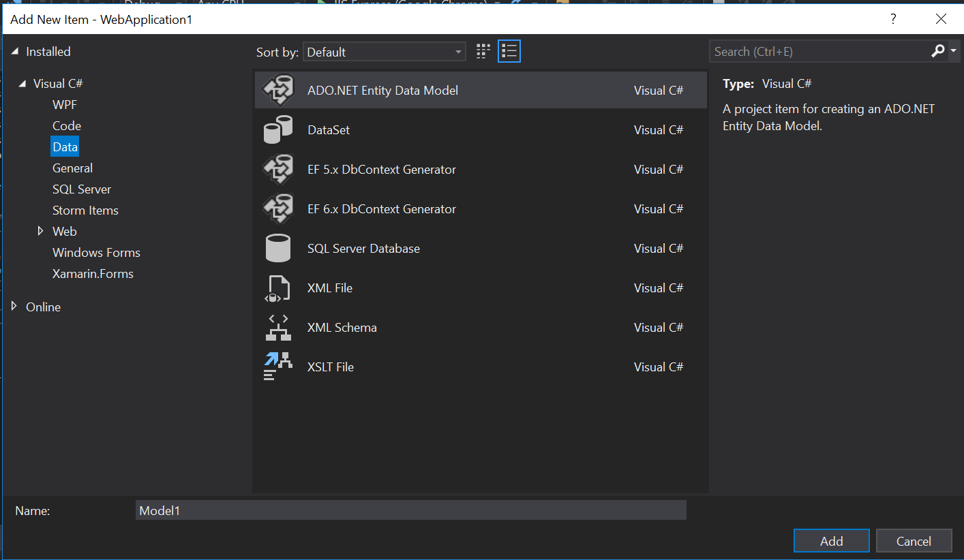
Task: Click the XML Schema tree icon
Action: click(277, 327)
